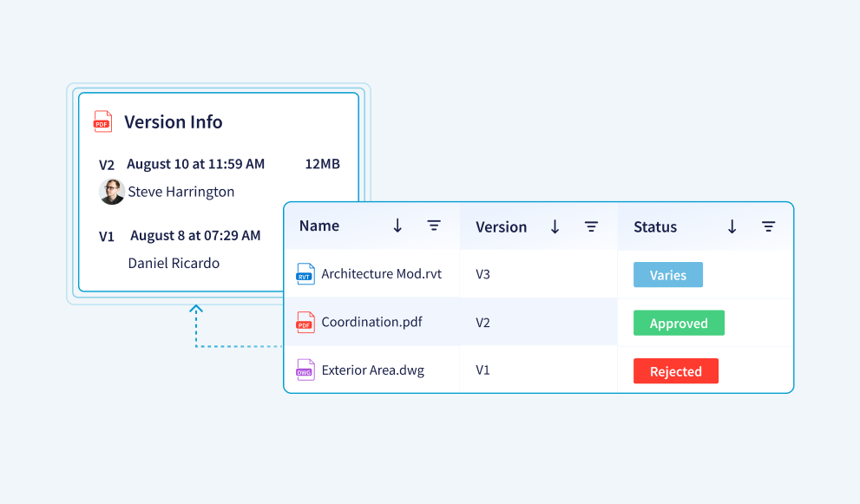
Task: Click the Daniel Ricardo name
Action: pyautogui.click(x=174, y=263)
